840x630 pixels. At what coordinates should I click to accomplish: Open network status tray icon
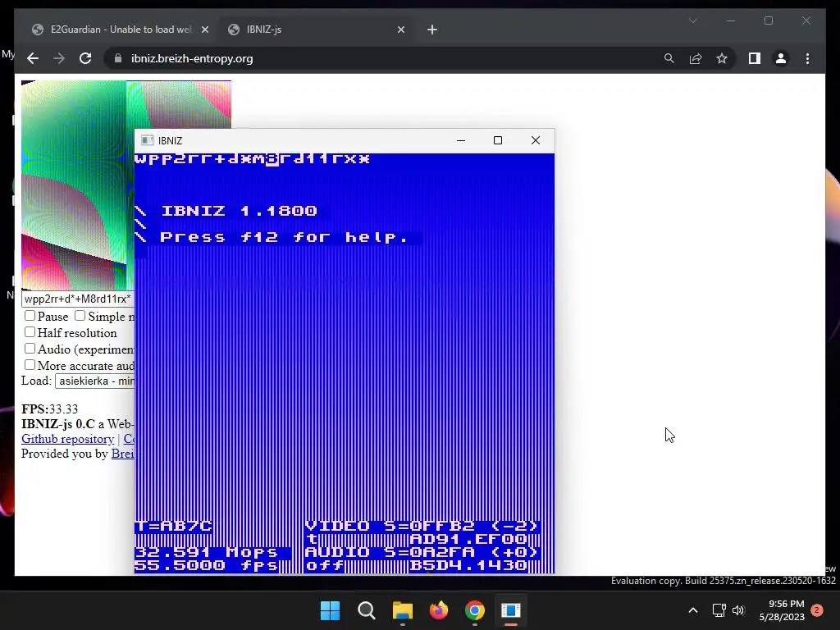(x=719, y=610)
